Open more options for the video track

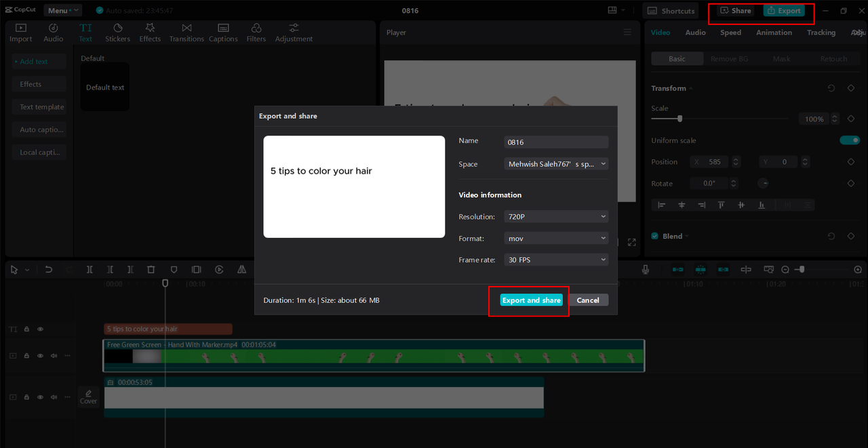[x=66, y=355]
